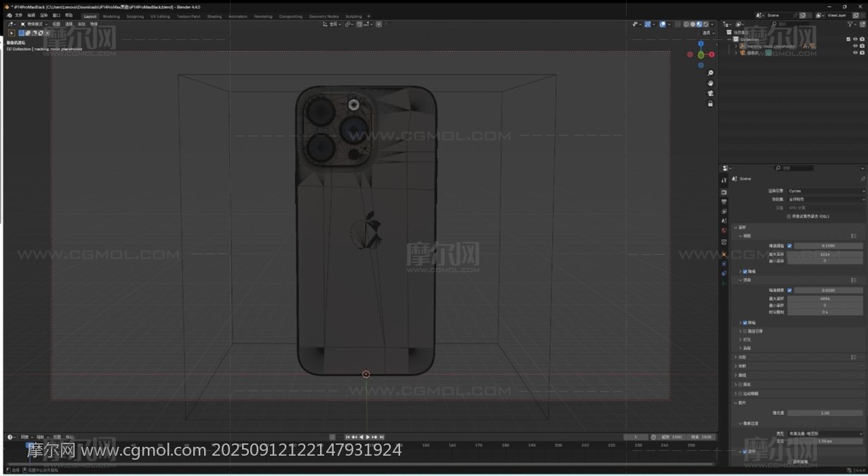Click the outliner filter funnel icon
Screen dimensions: 868x476
point(850,24)
